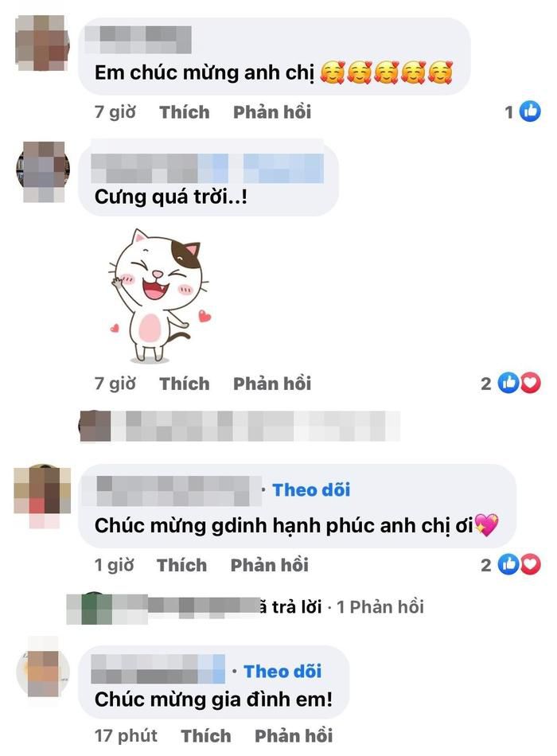Click the blurred avatar of the first commenter

[42, 42]
